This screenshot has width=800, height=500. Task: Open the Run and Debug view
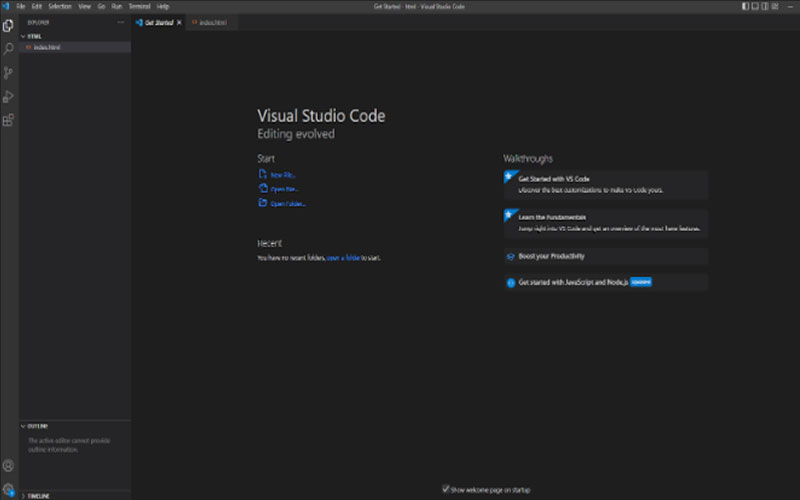point(8,96)
